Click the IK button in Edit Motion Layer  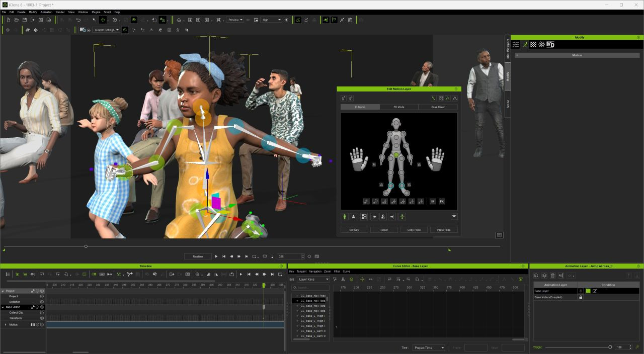pyautogui.click(x=433, y=201)
